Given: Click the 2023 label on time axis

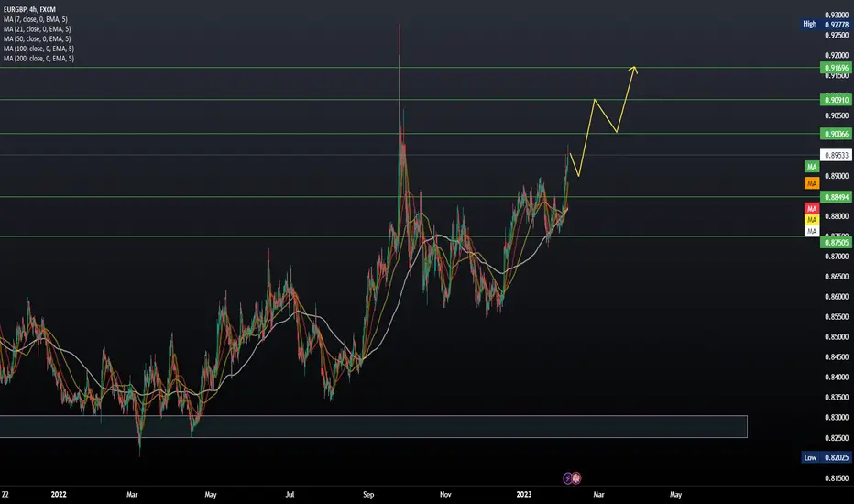Looking at the screenshot, I should tap(523, 495).
